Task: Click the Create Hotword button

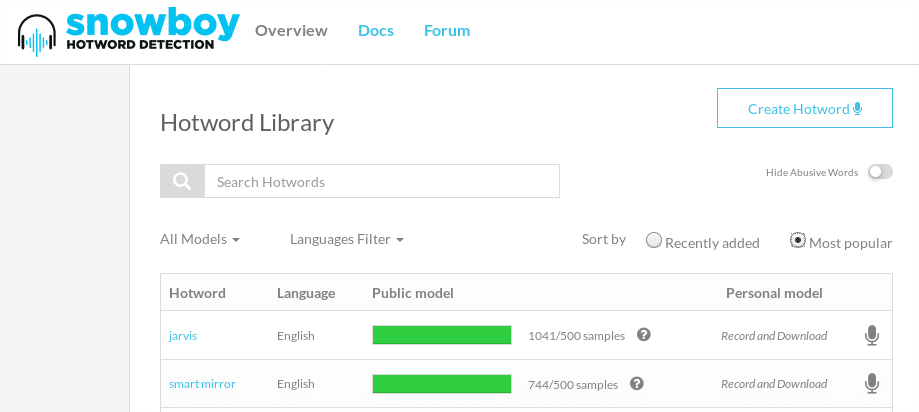Action: tap(805, 108)
